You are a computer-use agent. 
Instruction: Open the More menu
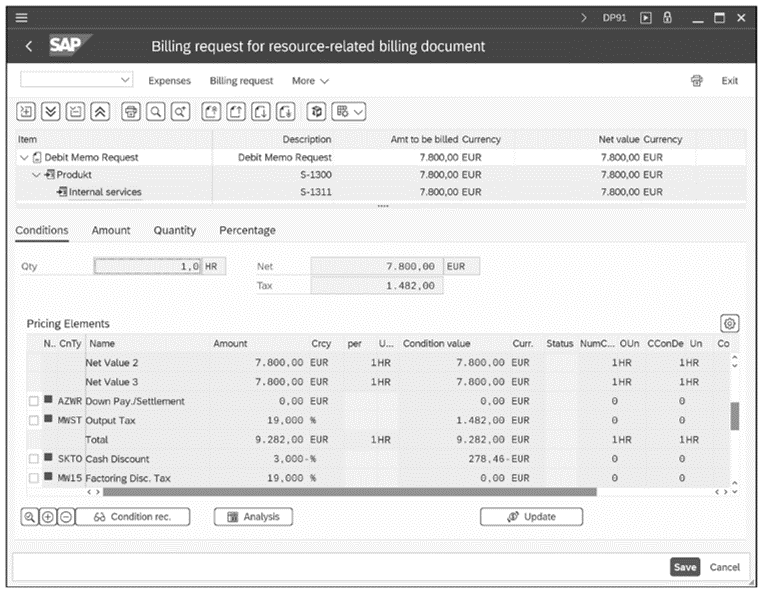(310, 81)
